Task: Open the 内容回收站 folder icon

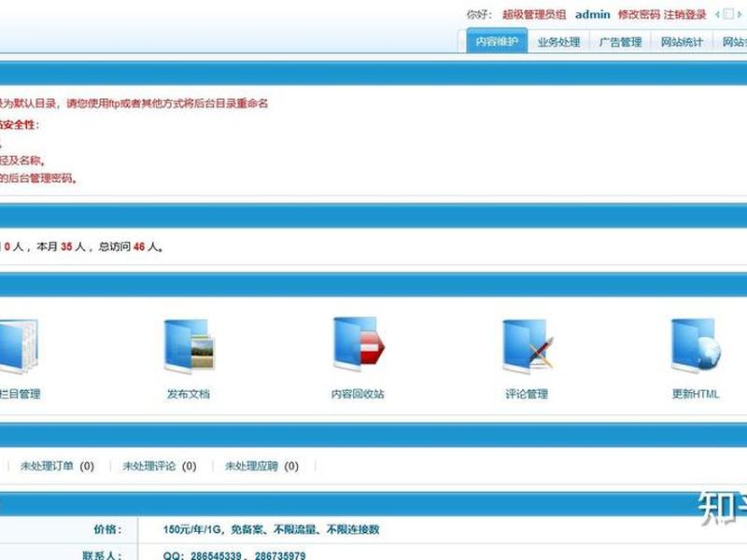Action: (359, 344)
